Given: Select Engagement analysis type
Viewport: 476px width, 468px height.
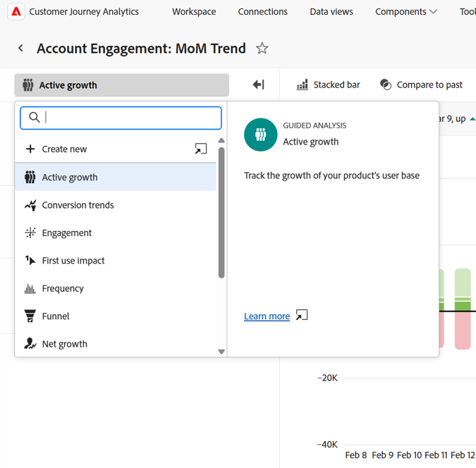Looking at the screenshot, I should point(116,233).
